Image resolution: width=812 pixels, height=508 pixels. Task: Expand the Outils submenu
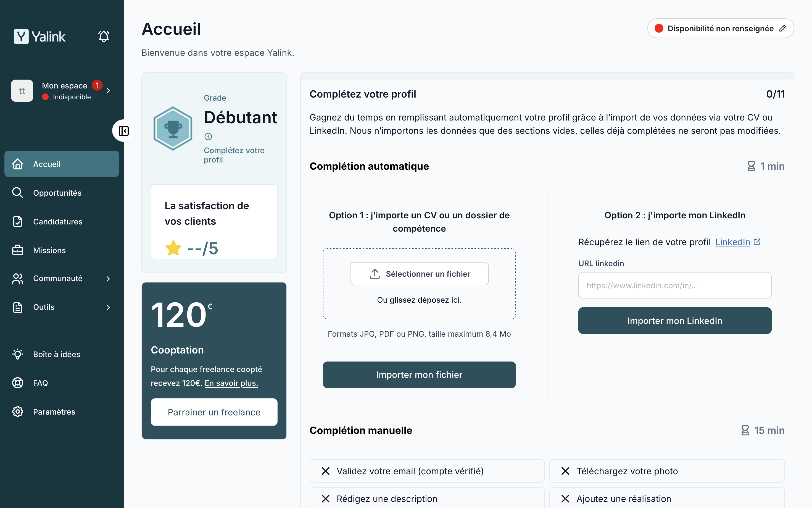108,307
